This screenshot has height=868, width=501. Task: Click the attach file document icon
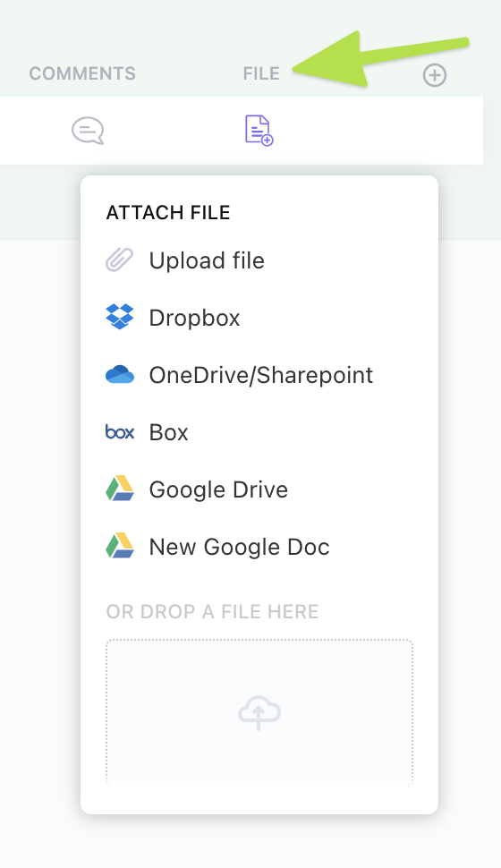coord(259,131)
